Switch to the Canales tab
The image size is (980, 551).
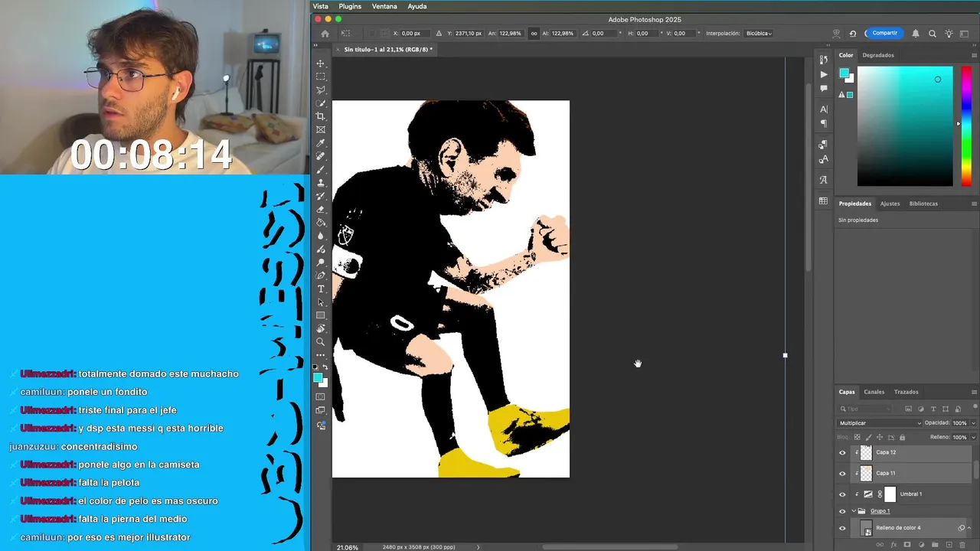(x=874, y=392)
